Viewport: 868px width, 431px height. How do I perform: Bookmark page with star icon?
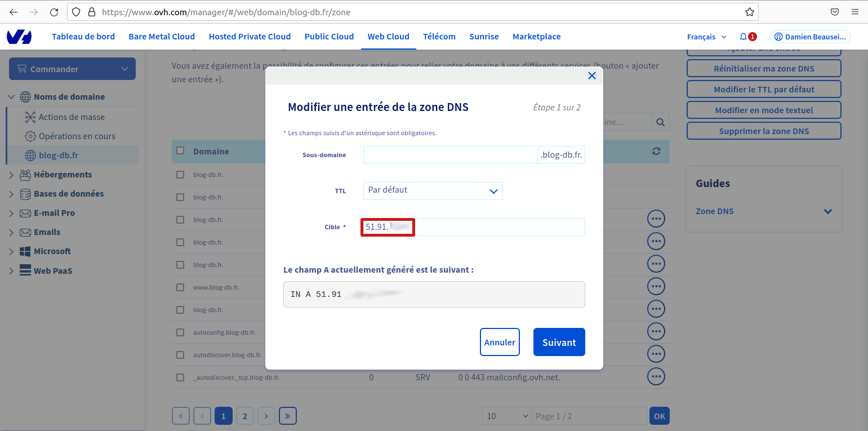click(749, 12)
